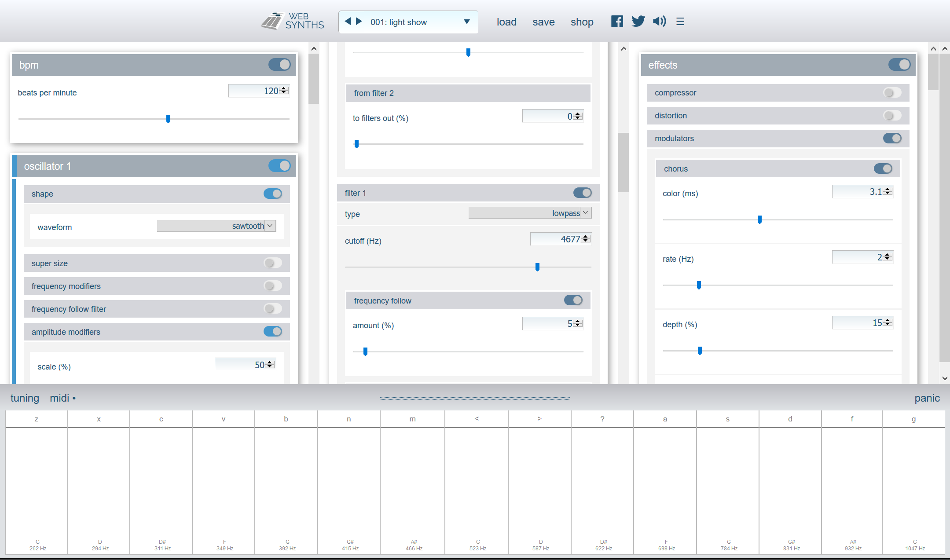
Task: Expand the preset list dropdown
Action: point(467,22)
